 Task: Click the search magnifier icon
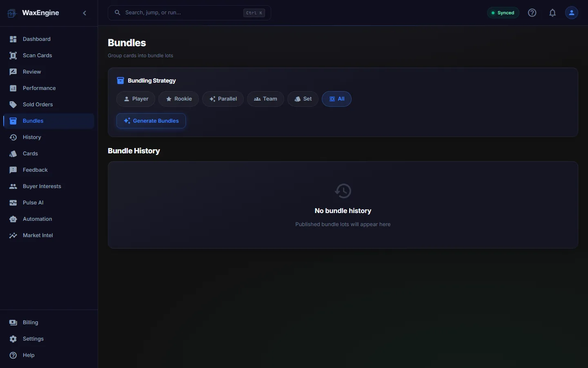pos(117,13)
